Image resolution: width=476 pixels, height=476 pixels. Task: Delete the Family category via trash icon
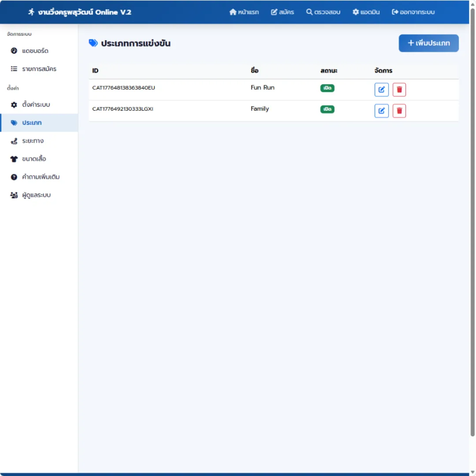(399, 111)
